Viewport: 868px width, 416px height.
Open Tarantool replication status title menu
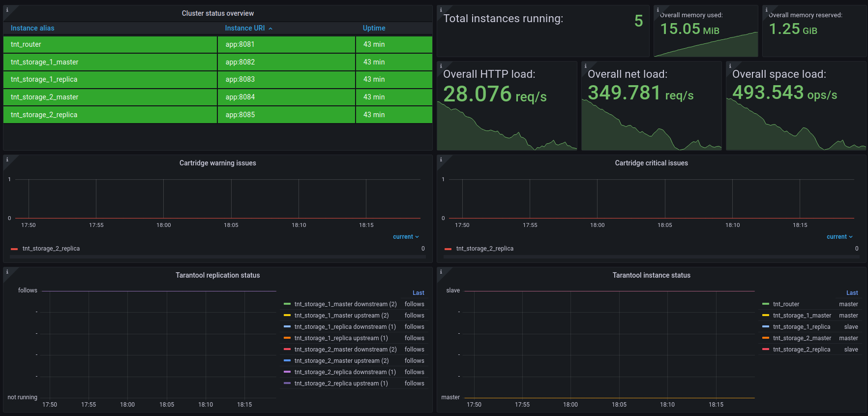pos(218,275)
